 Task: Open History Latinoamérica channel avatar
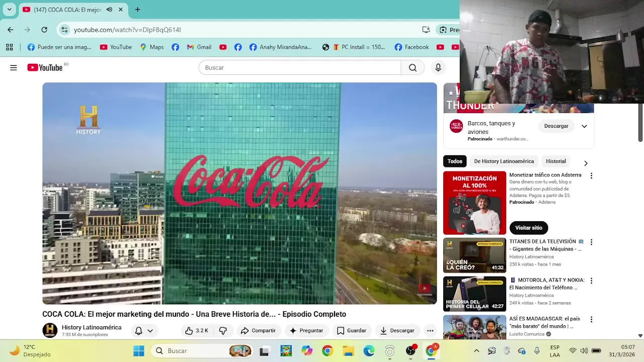(x=50, y=330)
